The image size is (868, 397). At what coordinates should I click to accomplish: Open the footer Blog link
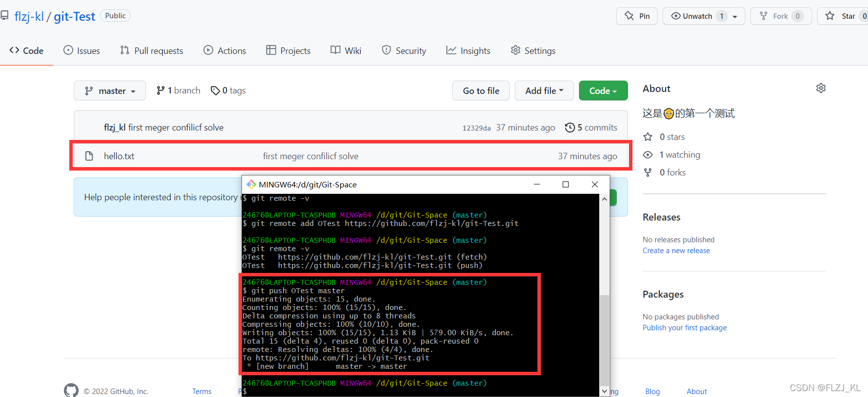652,391
